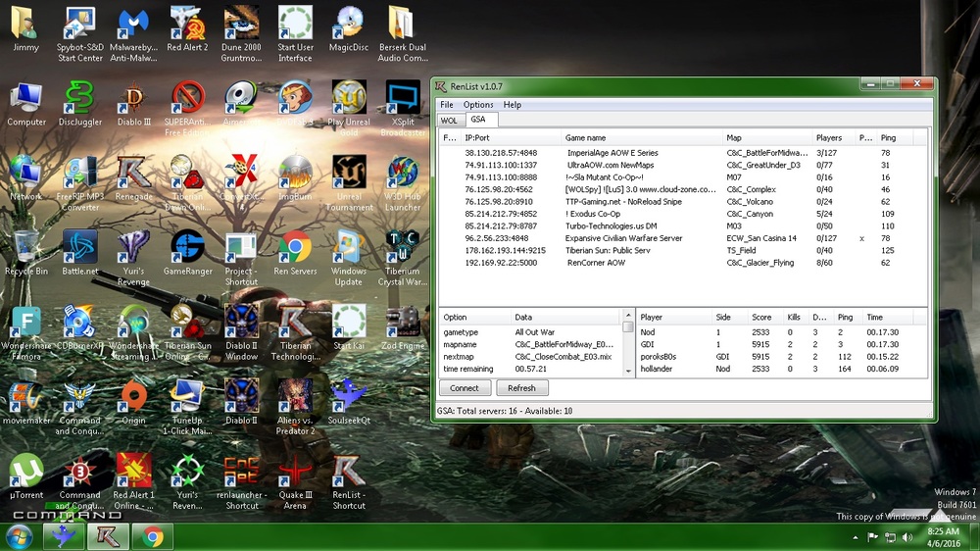Open the Recycle Bin
Viewport: 980px width, 551px height.
click(x=26, y=253)
